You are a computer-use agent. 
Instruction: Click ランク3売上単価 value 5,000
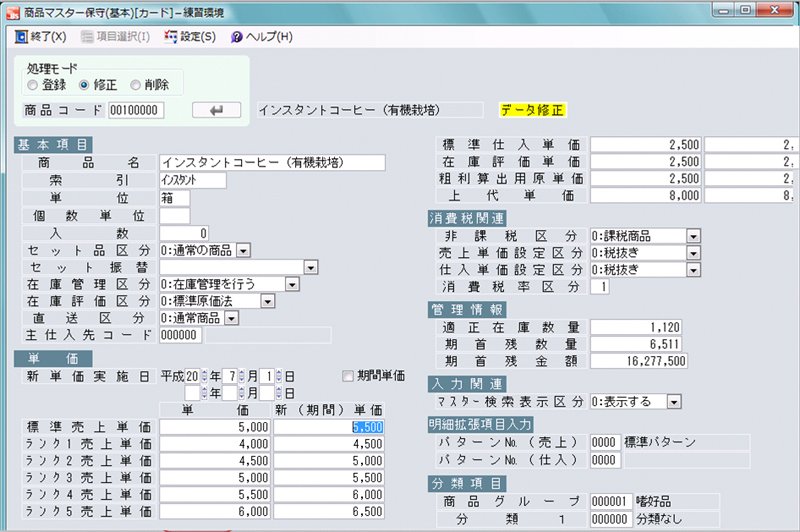point(215,477)
